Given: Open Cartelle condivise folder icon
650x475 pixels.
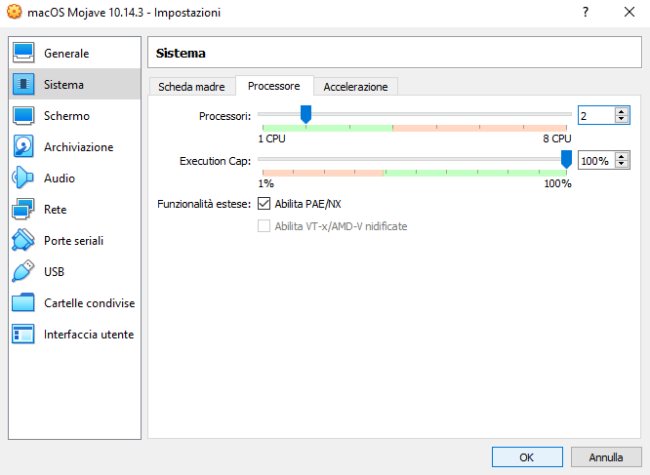Looking at the screenshot, I should 24,303.
